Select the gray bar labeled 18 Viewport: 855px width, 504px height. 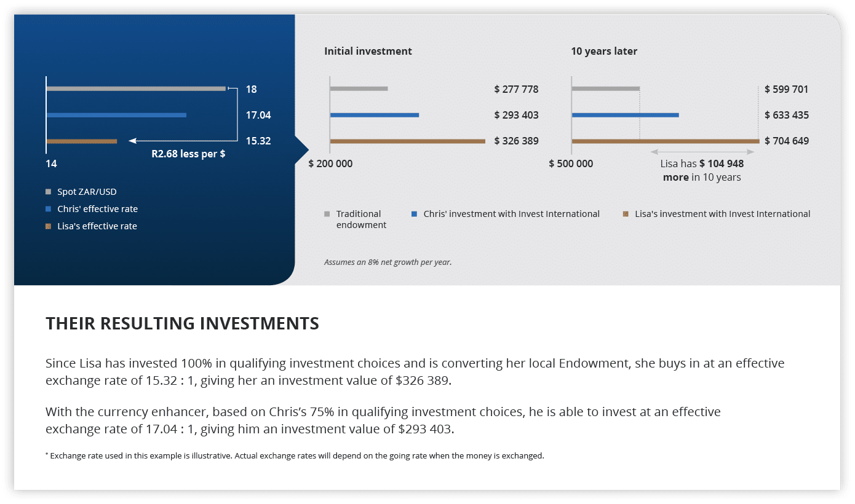(136, 89)
